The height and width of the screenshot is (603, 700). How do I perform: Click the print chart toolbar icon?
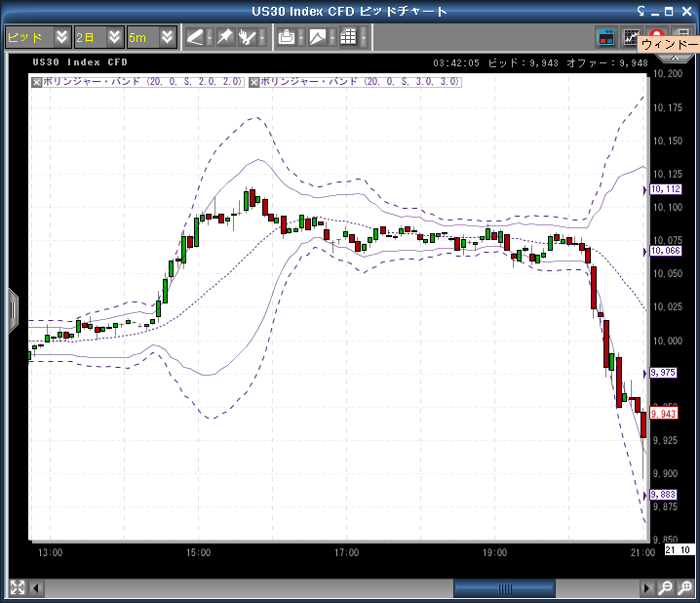point(286,37)
